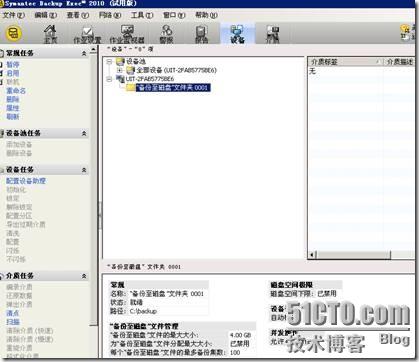Select the "备份至磁盘"文件夹 0001 tree row
Image resolution: width=419 pixels, height=362 pixels.
(173, 88)
